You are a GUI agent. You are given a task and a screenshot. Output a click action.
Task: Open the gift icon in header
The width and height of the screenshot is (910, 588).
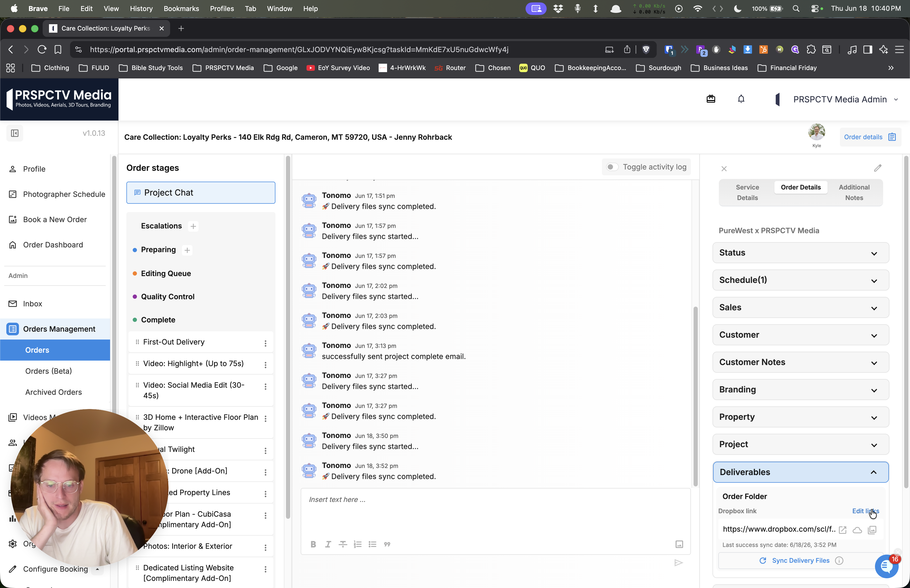click(711, 99)
